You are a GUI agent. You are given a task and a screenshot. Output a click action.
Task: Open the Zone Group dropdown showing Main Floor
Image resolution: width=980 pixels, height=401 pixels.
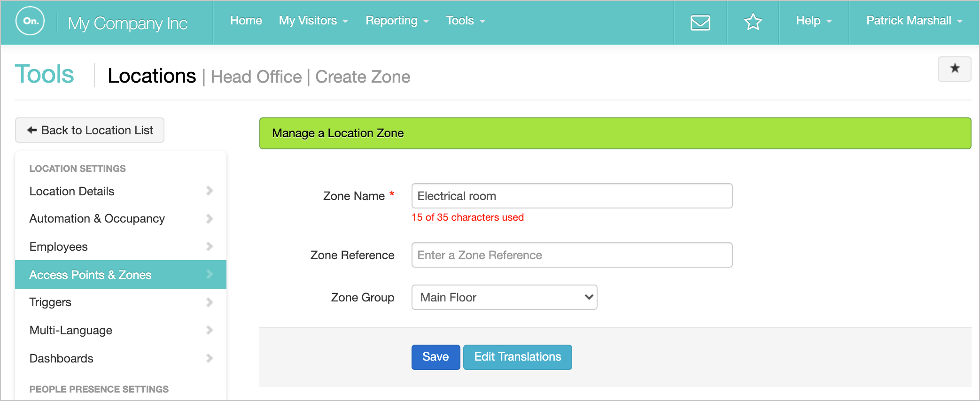coord(504,297)
